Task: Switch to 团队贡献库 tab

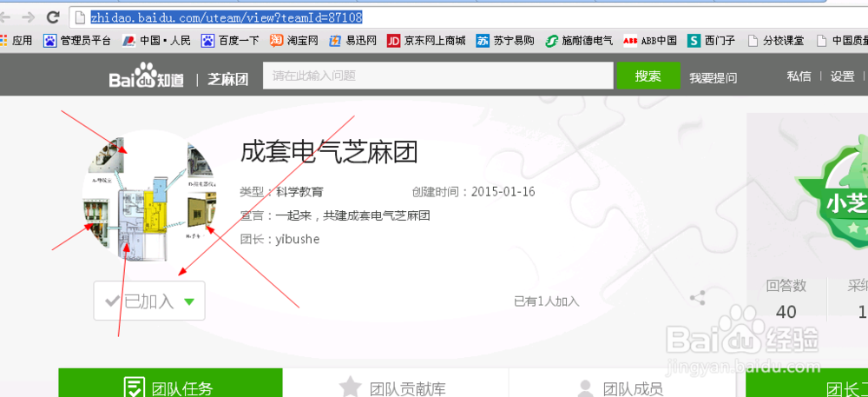Action: coord(396,383)
